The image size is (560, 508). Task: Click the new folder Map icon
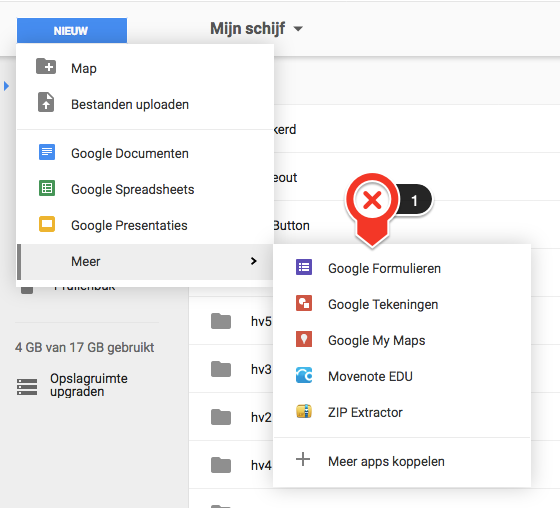46,66
